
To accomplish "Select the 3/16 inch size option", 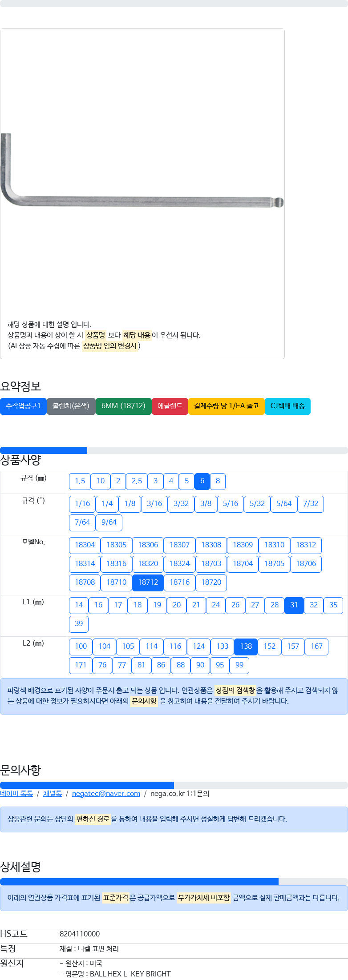I will tap(154, 504).
